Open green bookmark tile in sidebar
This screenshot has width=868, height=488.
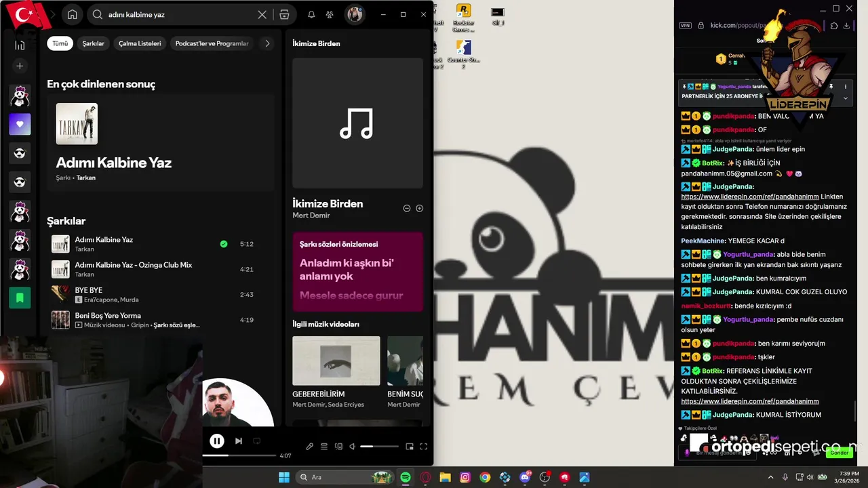pyautogui.click(x=20, y=298)
